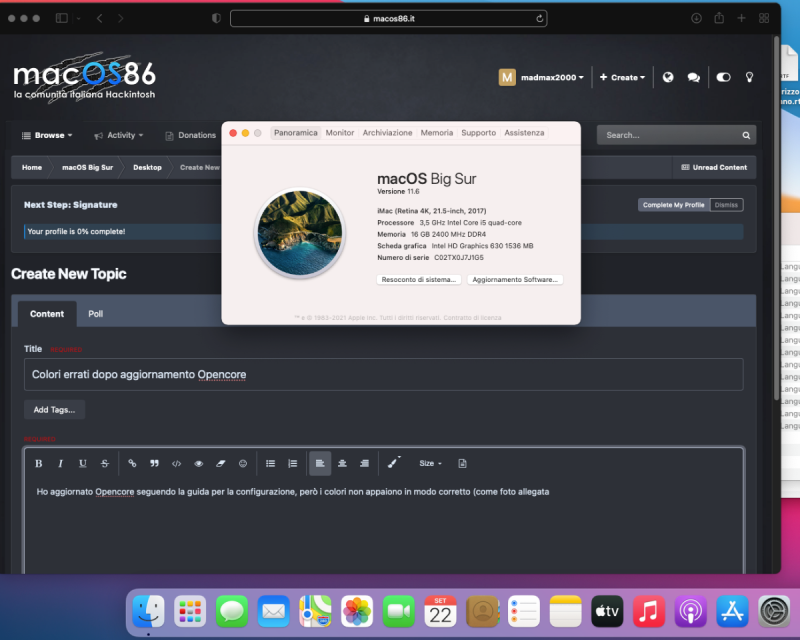
Task: Open the messages chat bubbles icon
Action: pos(693,77)
